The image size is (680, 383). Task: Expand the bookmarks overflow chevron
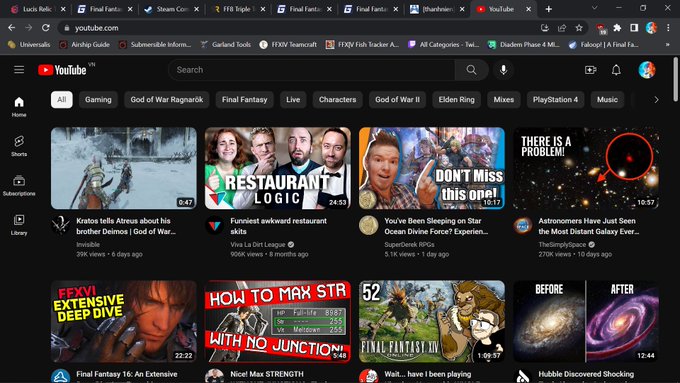point(667,44)
